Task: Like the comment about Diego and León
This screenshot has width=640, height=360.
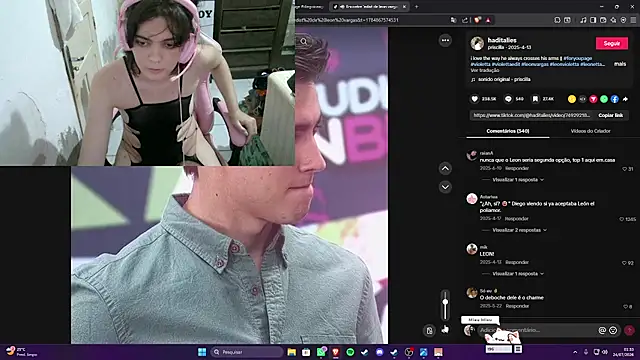Action: 622,219
